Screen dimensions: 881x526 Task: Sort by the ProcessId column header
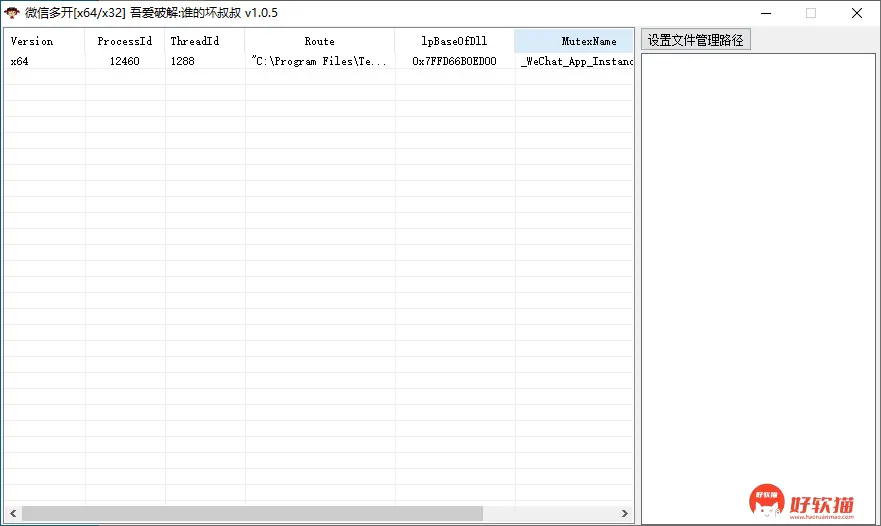point(125,41)
